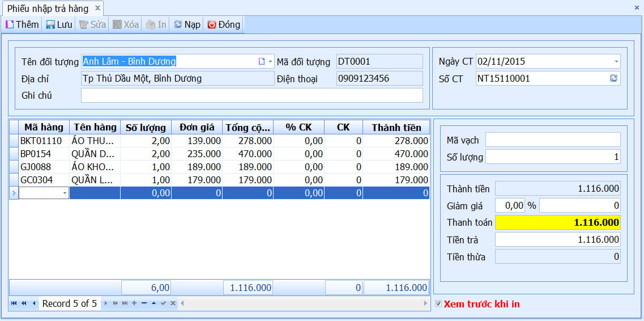This screenshot has width=644, height=321.
Task: Go to first record in navigator
Action: [x=14, y=303]
